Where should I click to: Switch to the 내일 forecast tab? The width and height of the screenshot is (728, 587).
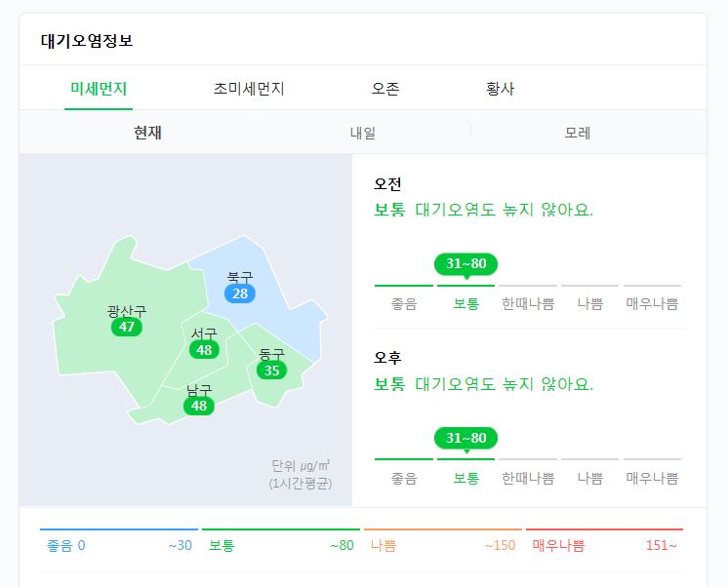coord(363,133)
